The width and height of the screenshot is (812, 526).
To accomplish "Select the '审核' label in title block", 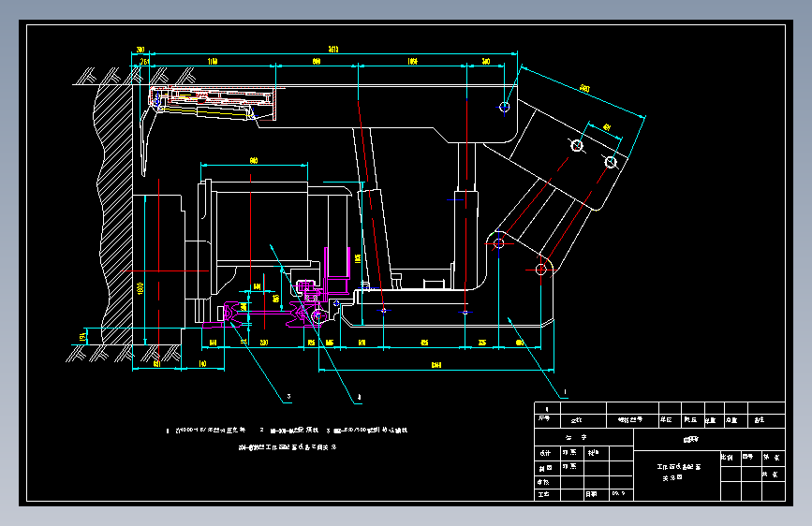I will (543, 482).
